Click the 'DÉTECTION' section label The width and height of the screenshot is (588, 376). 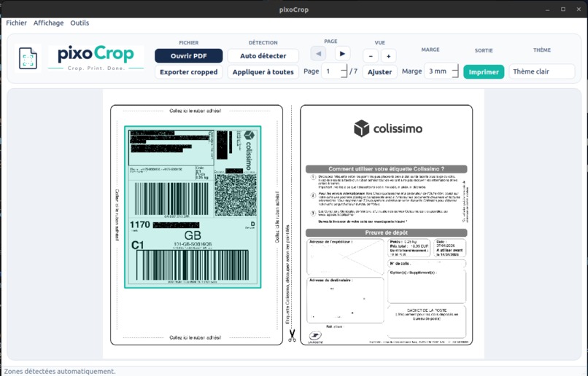(x=263, y=43)
